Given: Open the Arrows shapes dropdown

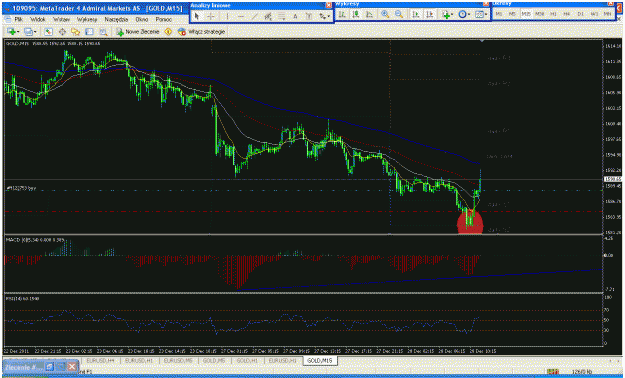Looking at the screenshot, I should [x=324, y=16].
